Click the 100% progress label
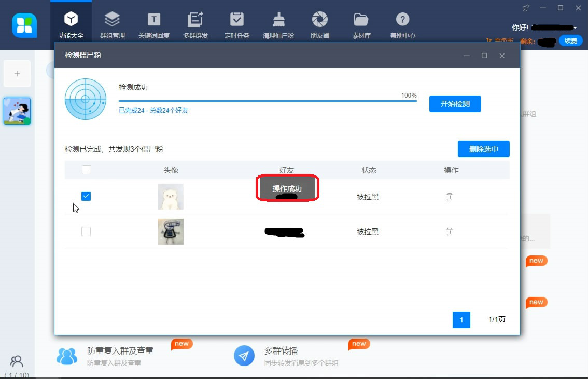Screen dimensions: 588x379 click(409, 96)
